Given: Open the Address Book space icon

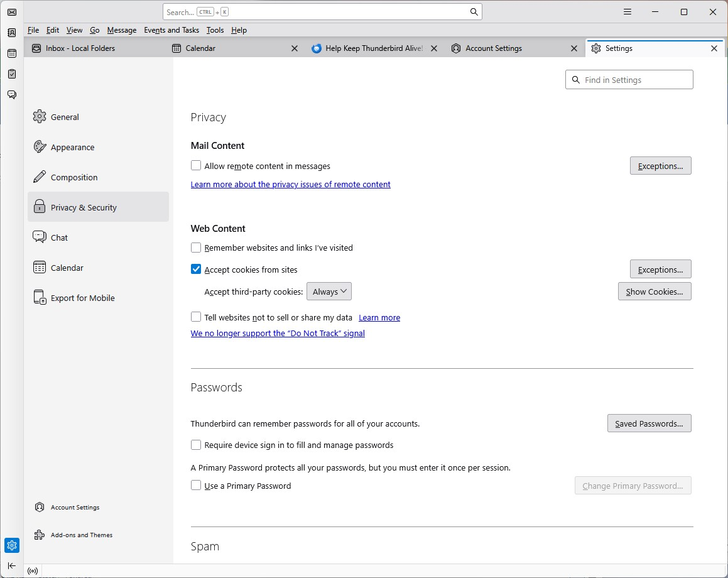Looking at the screenshot, I should coord(12,33).
